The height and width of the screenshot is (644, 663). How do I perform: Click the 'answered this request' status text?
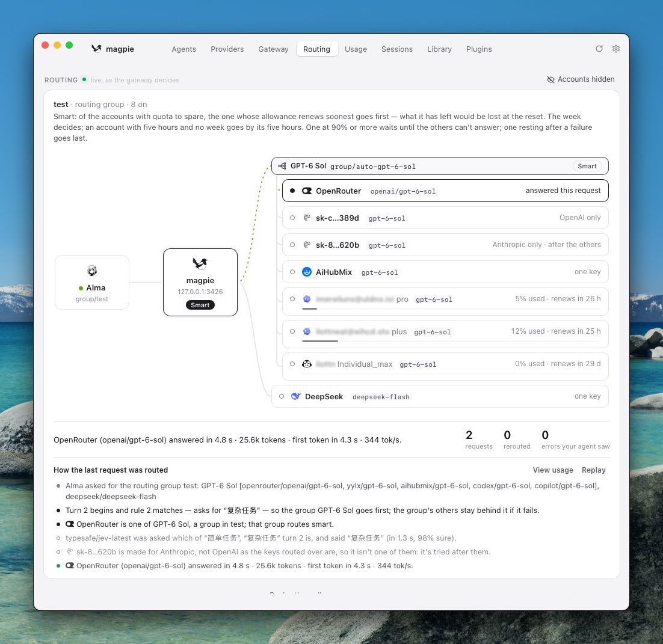point(563,191)
